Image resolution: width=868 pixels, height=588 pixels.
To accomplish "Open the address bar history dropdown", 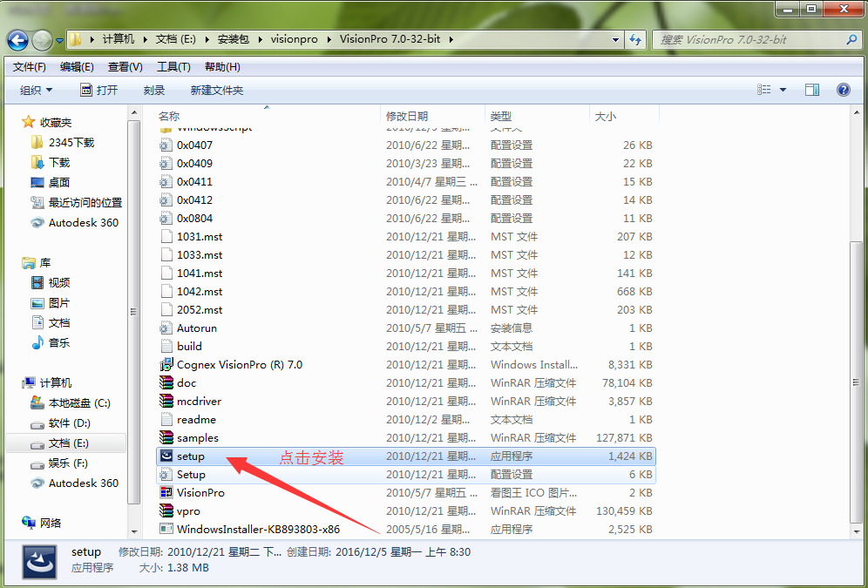I will (x=615, y=39).
